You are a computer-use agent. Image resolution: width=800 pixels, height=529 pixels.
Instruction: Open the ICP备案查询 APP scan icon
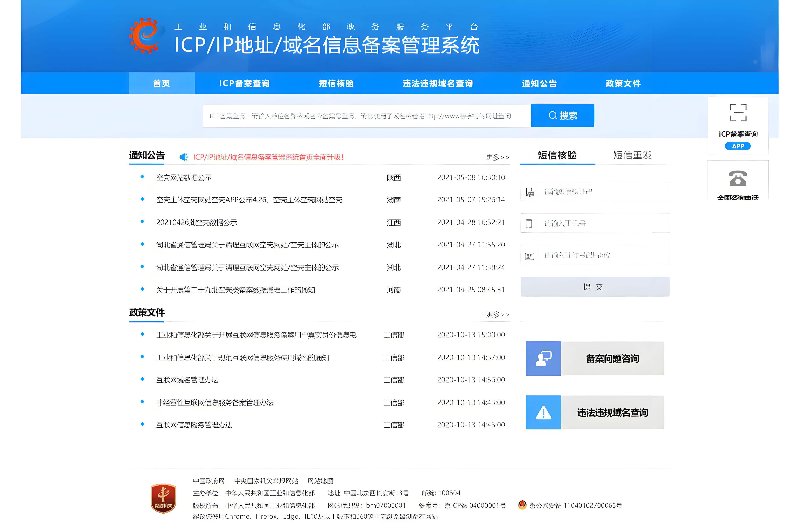[x=738, y=112]
